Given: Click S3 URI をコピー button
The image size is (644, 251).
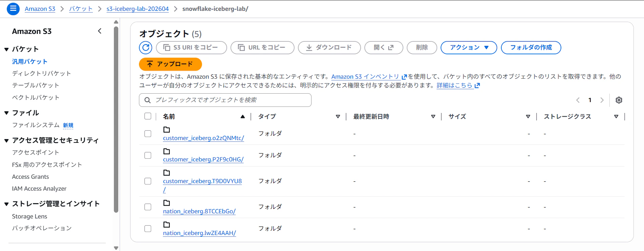Looking at the screenshot, I should tap(192, 47).
